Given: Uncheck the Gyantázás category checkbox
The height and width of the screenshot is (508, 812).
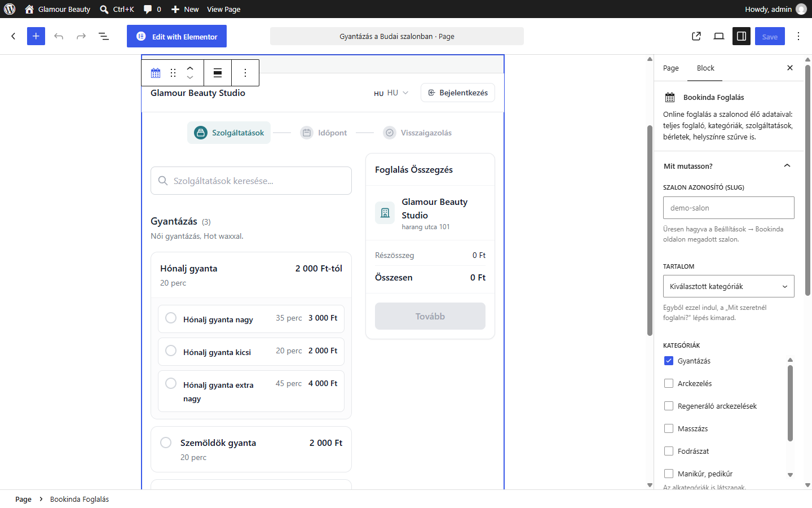Looking at the screenshot, I should point(669,361).
